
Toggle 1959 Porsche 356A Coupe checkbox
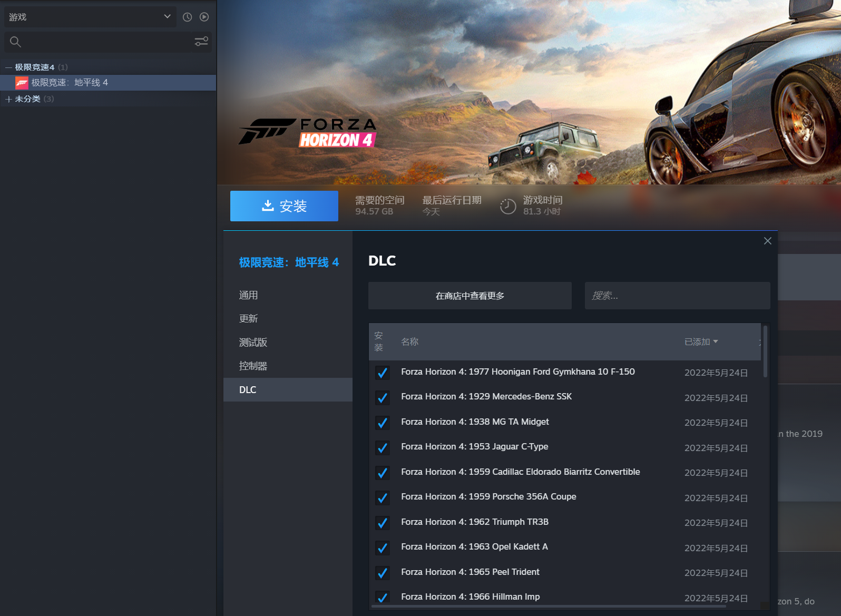coord(383,498)
